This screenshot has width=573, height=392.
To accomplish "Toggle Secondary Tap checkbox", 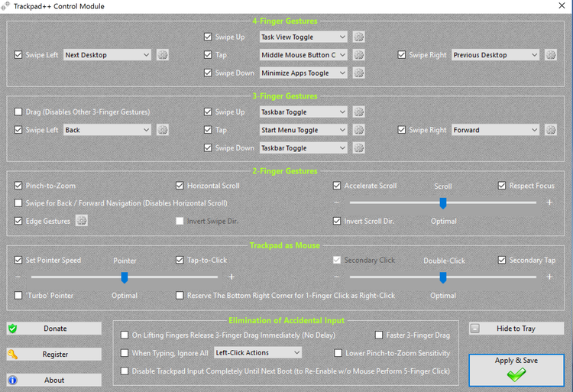I will coord(502,260).
